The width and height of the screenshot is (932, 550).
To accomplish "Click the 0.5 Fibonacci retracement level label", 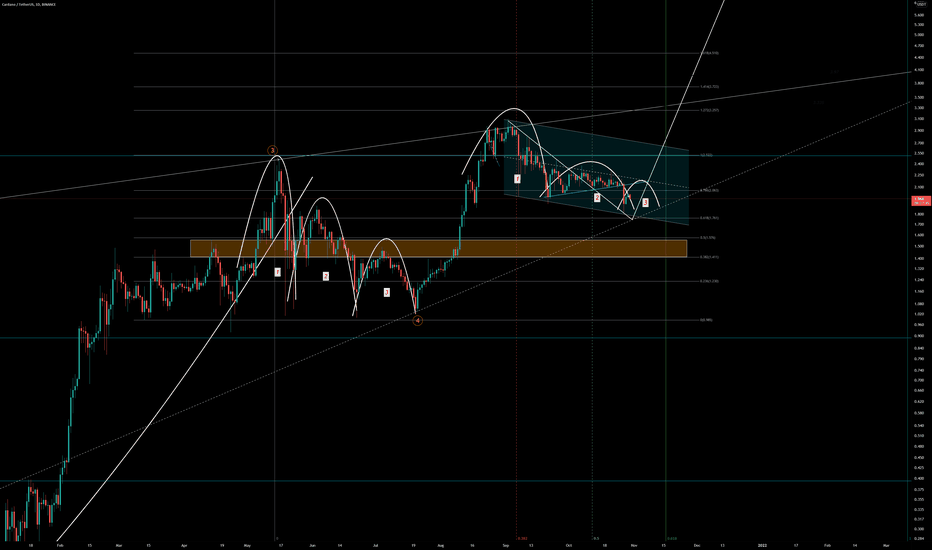I will pyautogui.click(x=707, y=238).
